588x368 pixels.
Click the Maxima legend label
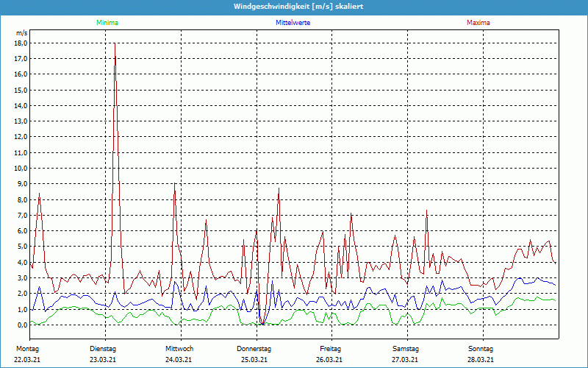[x=478, y=23]
